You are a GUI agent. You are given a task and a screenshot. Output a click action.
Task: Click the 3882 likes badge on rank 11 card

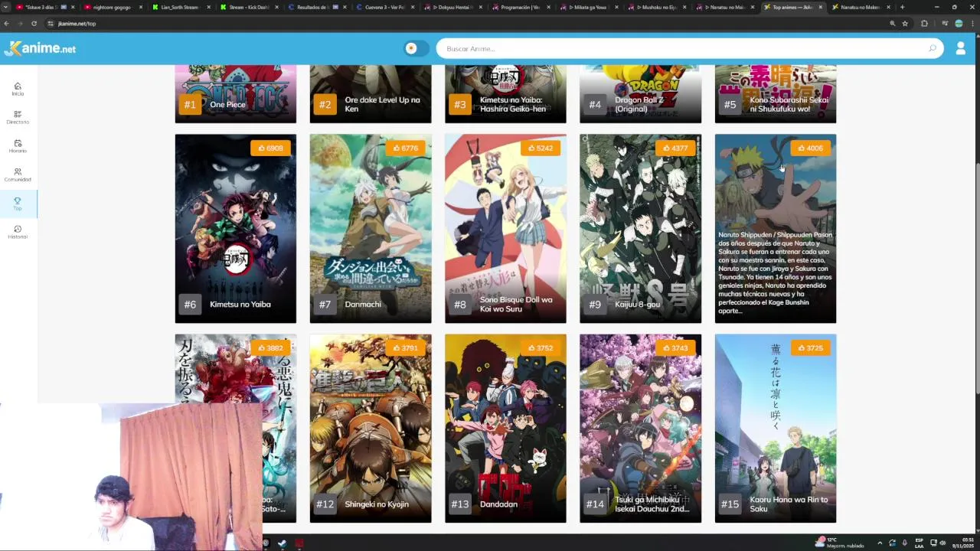270,347
